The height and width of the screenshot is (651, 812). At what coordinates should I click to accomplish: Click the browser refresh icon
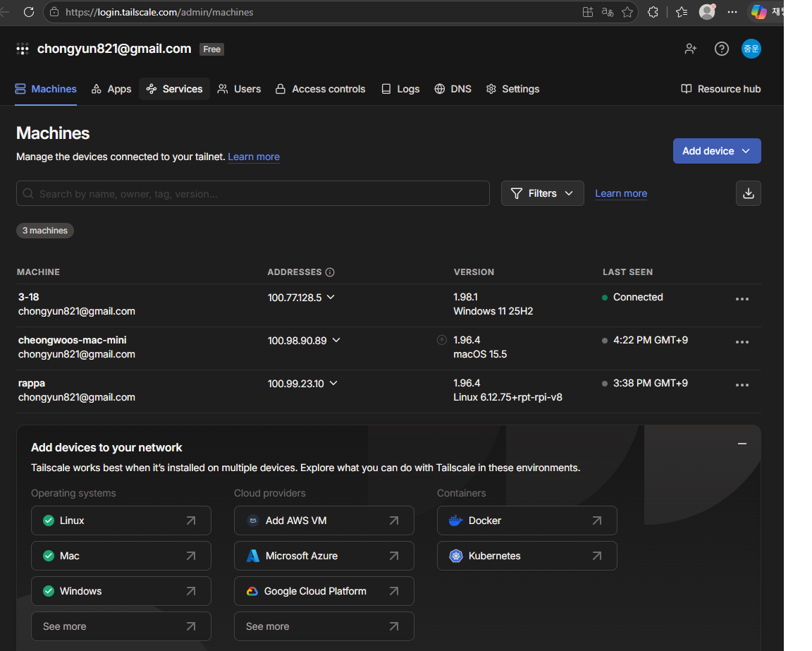[x=29, y=12]
